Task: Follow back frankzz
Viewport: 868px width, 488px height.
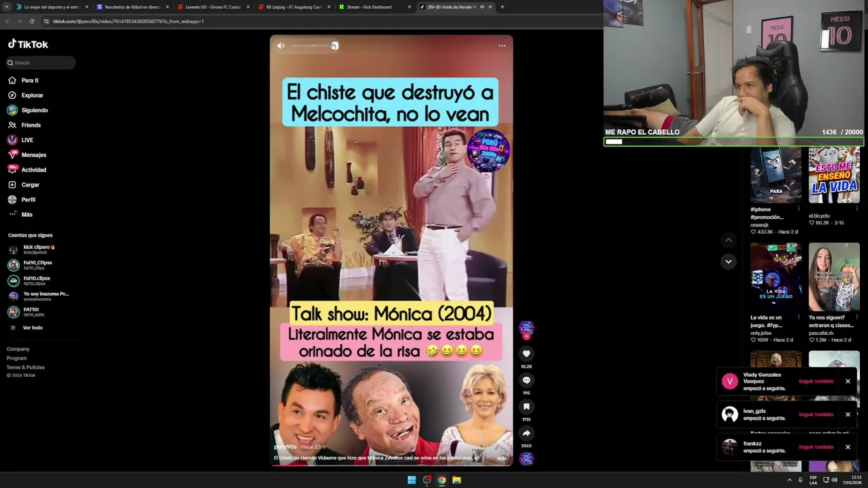Action: coord(816,447)
